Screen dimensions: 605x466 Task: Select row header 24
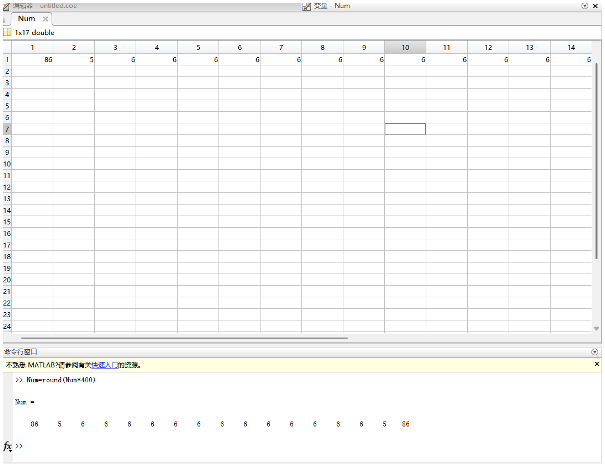point(7,327)
